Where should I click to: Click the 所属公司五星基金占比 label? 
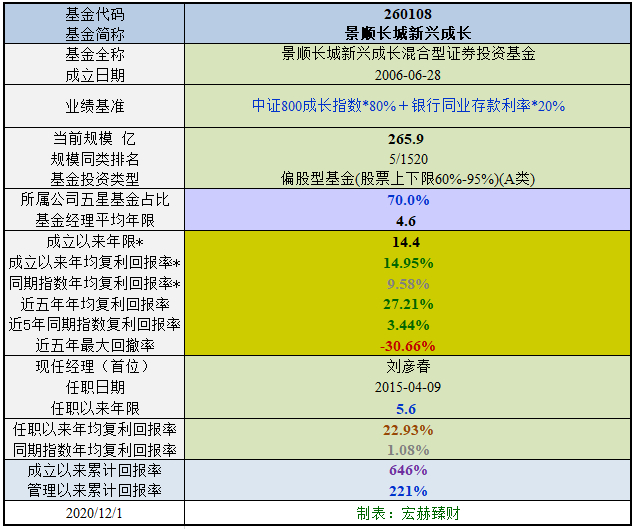(x=95, y=199)
